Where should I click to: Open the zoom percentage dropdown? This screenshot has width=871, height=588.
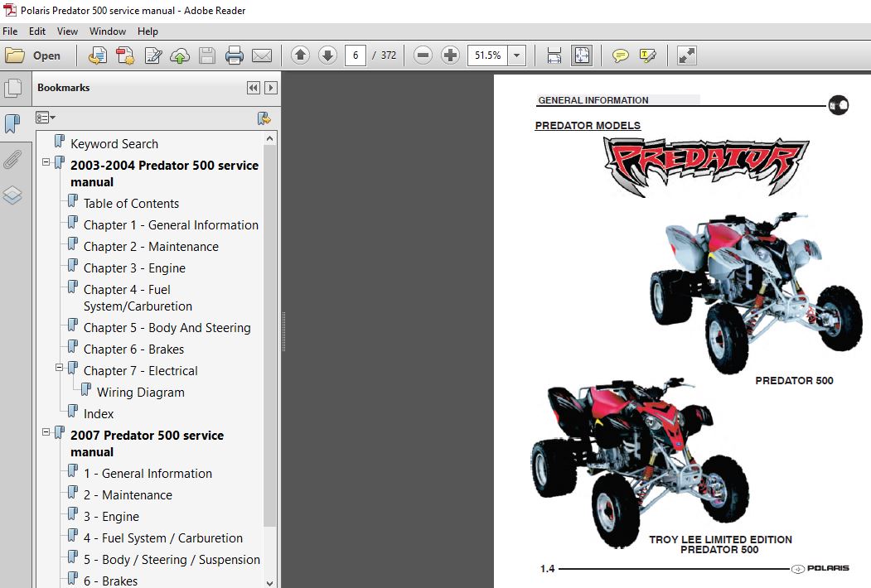pos(516,55)
